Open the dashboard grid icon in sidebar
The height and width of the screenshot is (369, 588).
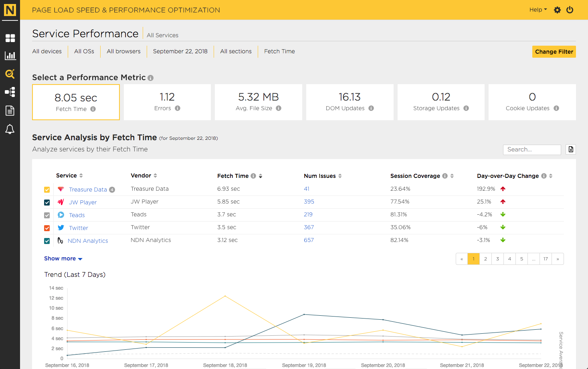pos(10,38)
